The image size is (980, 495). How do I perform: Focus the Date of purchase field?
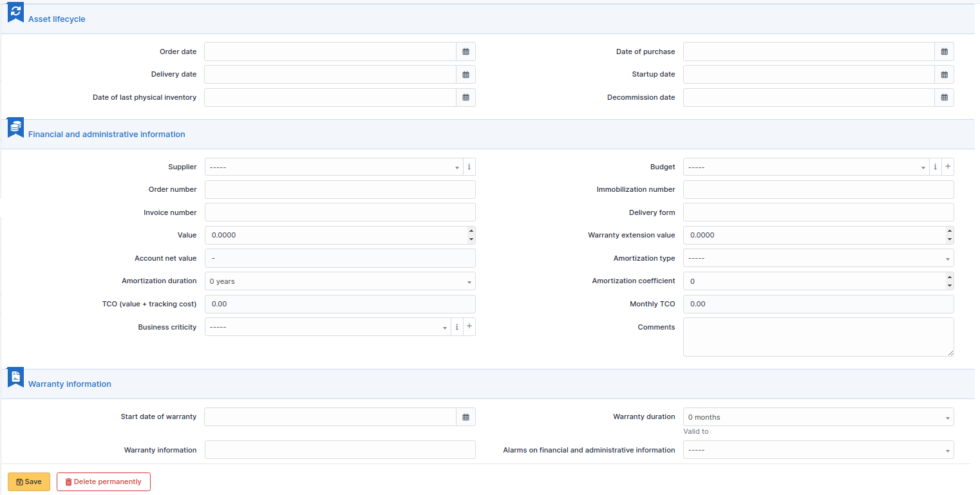(809, 51)
